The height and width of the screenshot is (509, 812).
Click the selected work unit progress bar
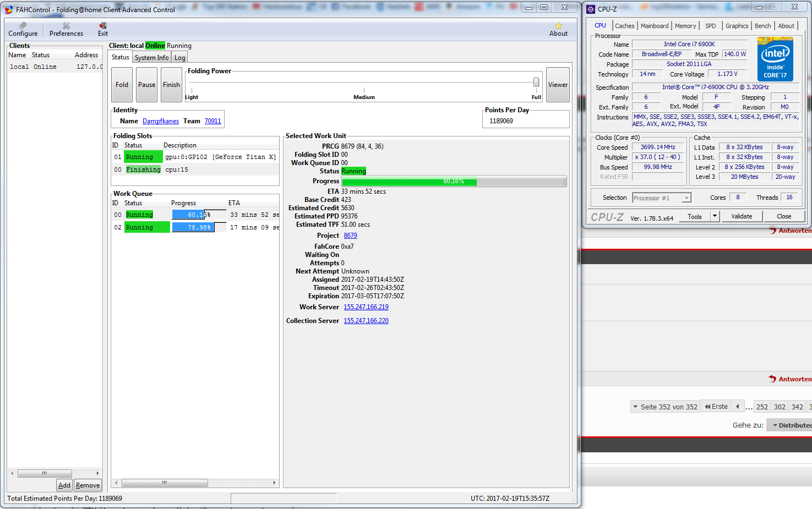click(454, 181)
